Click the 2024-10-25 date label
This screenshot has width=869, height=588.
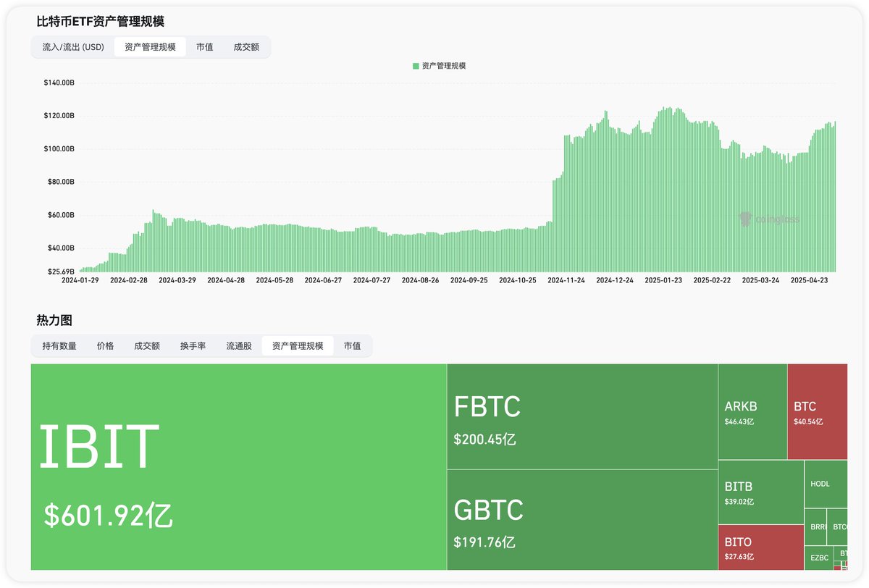[517, 280]
